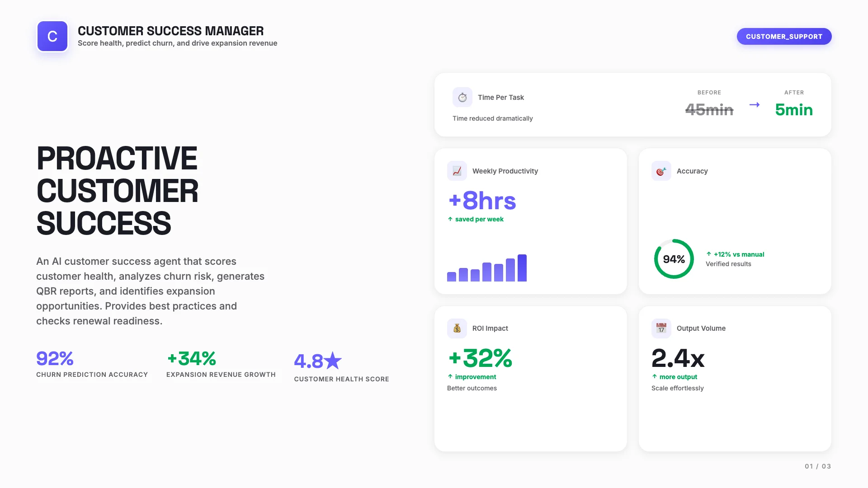The height and width of the screenshot is (488, 868).
Task: Click the 01 / 03 page indicator
Action: point(817,466)
